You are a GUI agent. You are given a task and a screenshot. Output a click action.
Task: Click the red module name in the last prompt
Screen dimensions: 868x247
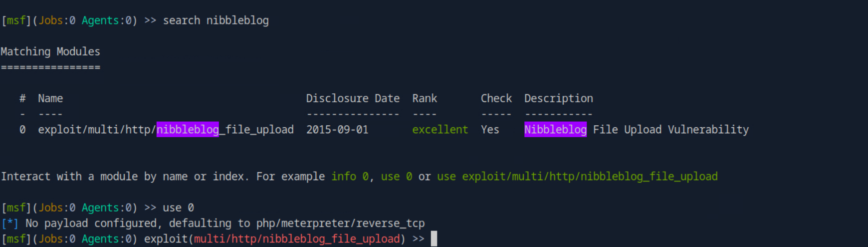pos(297,239)
